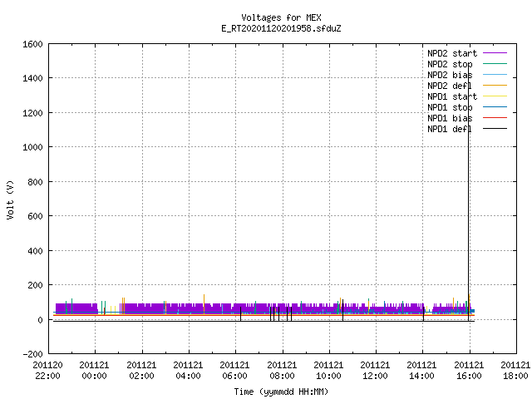
Task: Click the x-axis tick label '201121 00:00'
Action: point(94,371)
